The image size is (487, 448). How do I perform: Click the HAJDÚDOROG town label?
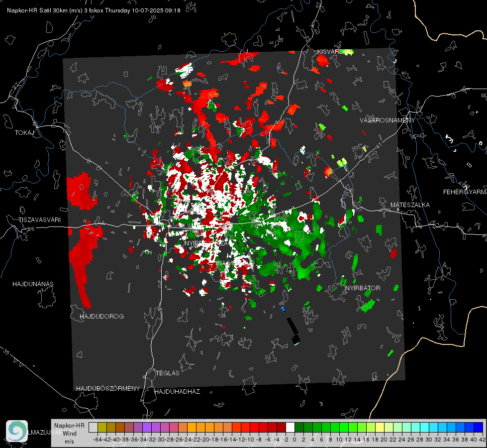(101, 316)
